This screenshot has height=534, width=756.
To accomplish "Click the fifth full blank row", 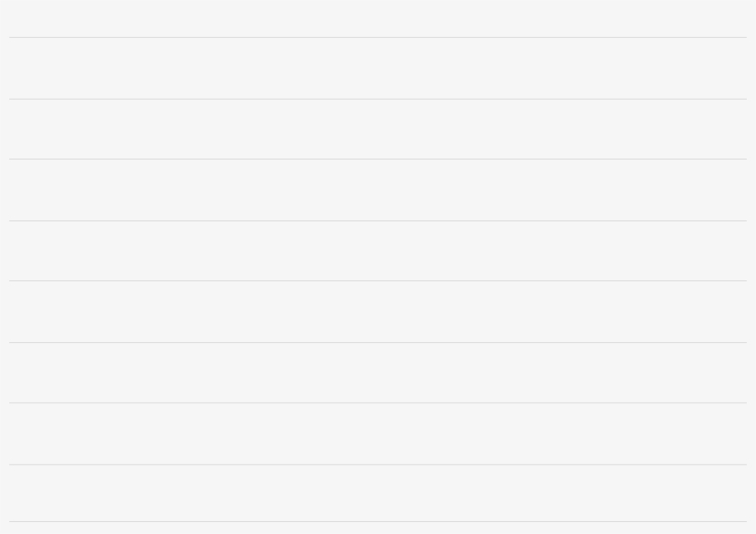I will pos(378,312).
